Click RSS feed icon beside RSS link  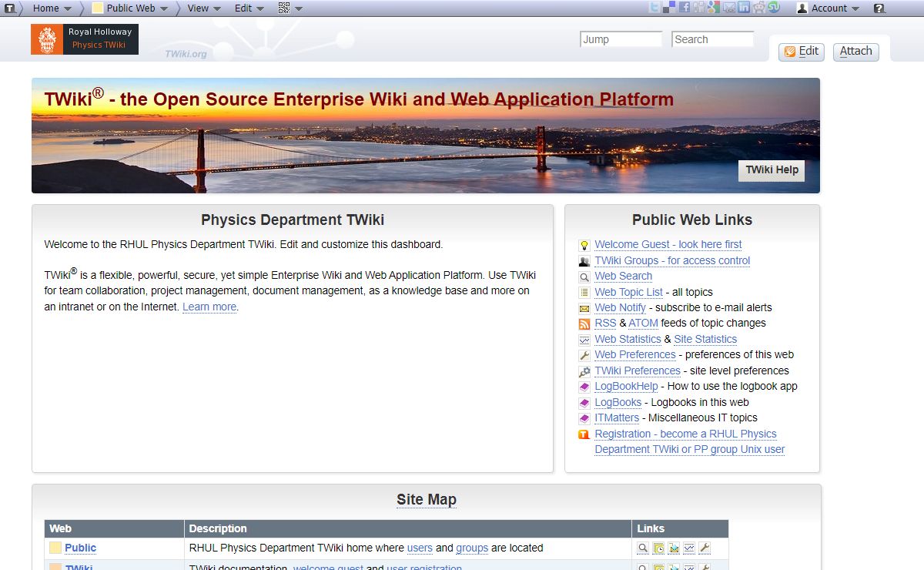point(584,324)
